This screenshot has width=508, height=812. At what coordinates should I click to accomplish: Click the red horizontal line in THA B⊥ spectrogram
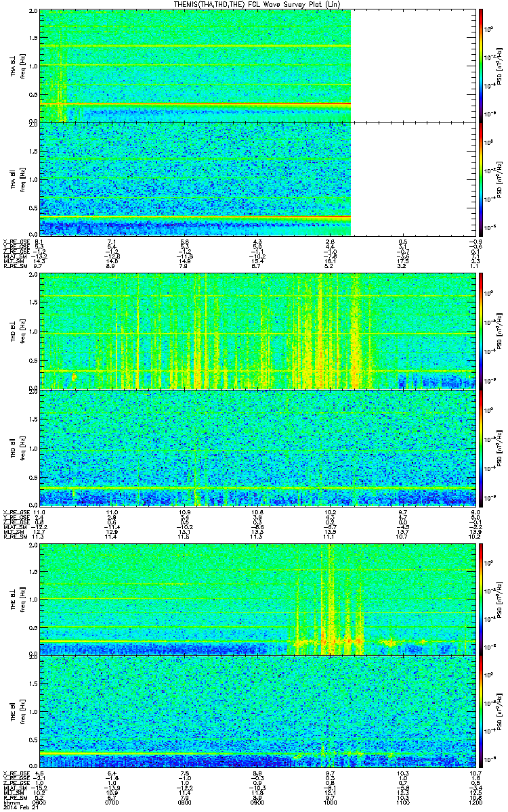click(x=203, y=104)
